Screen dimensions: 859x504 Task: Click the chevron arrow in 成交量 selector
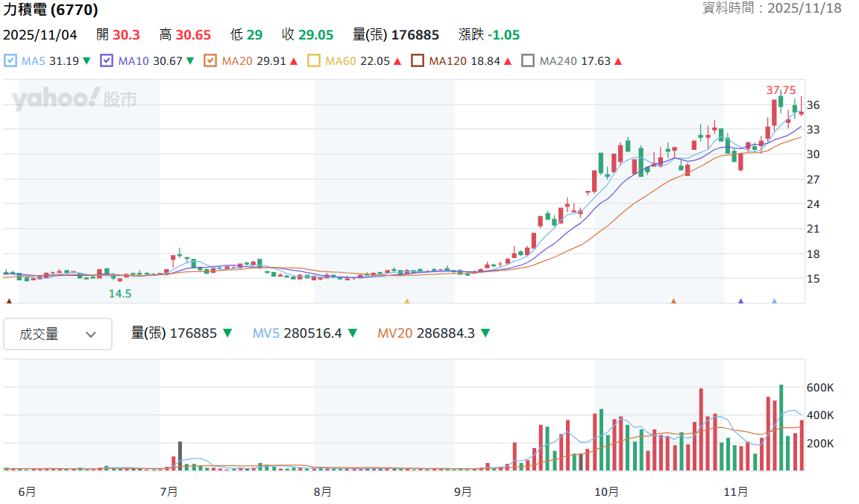91,335
